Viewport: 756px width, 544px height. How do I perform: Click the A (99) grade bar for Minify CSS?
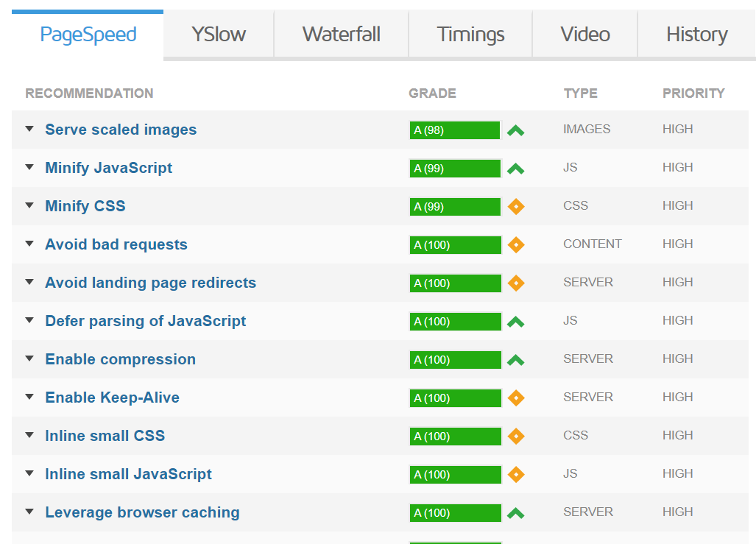coord(455,207)
